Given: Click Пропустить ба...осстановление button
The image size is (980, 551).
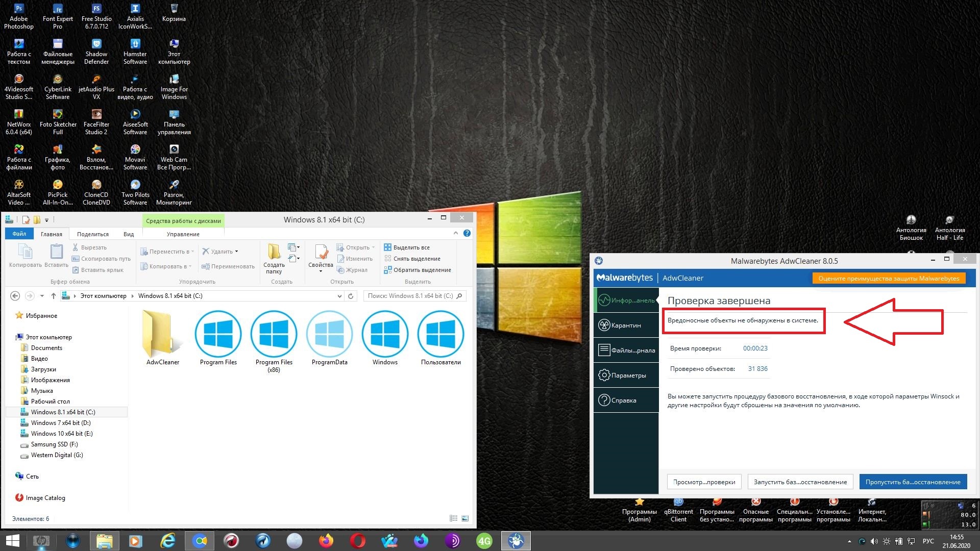Looking at the screenshot, I should (x=913, y=482).
